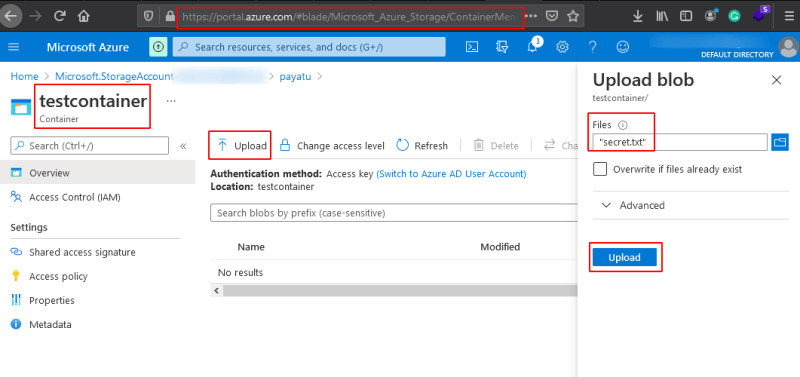Open the page actions three-dot menu
Screen dimensions: 800x377
[x=531, y=16]
